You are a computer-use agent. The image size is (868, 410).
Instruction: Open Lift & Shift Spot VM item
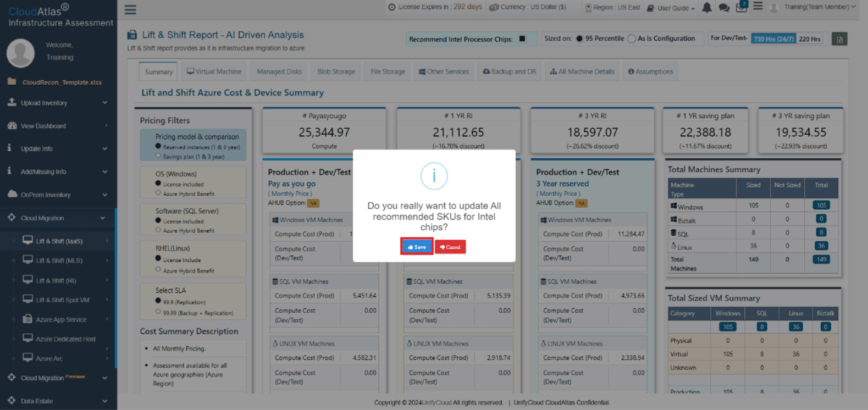click(62, 300)
